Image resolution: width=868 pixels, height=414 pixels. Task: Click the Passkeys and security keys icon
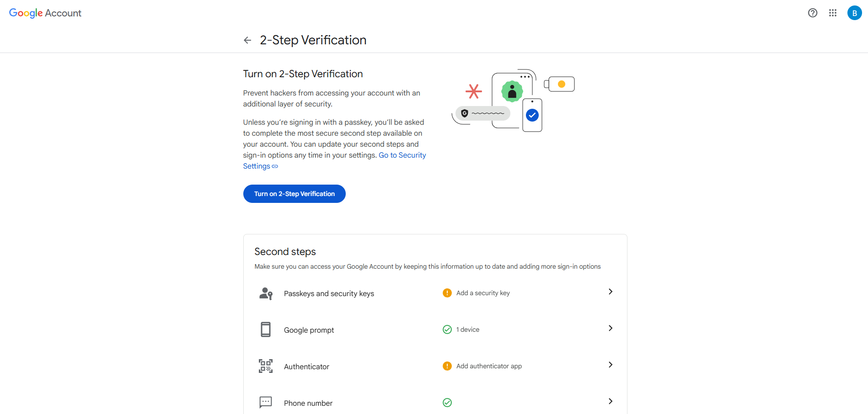[x=266, y=293]
